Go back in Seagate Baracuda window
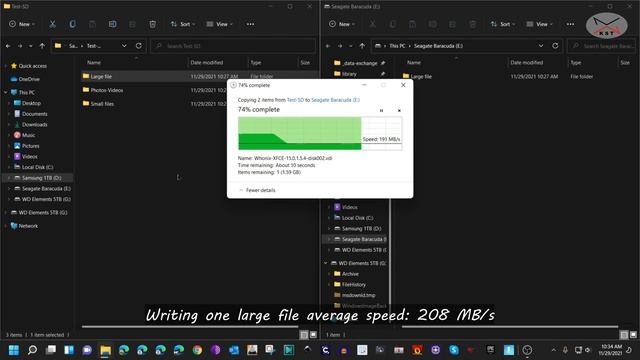640x360 pixels. (328, 46)
